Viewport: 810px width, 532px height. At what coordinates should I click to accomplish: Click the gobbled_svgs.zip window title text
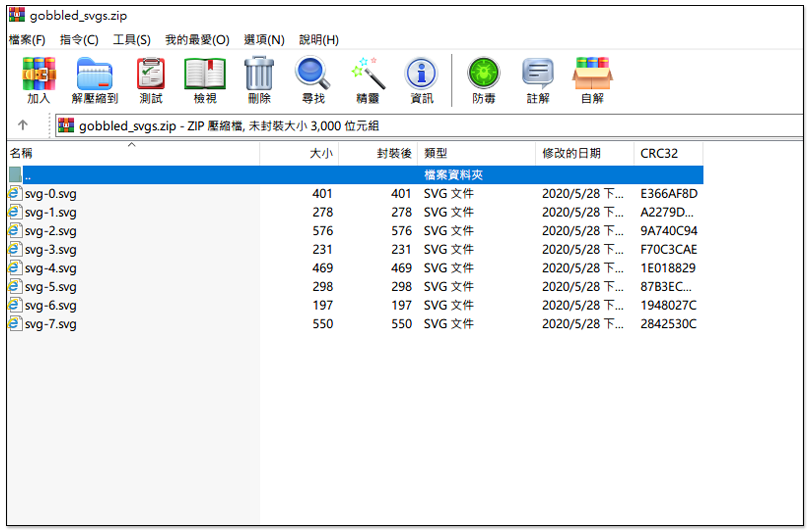coord(78,15)
